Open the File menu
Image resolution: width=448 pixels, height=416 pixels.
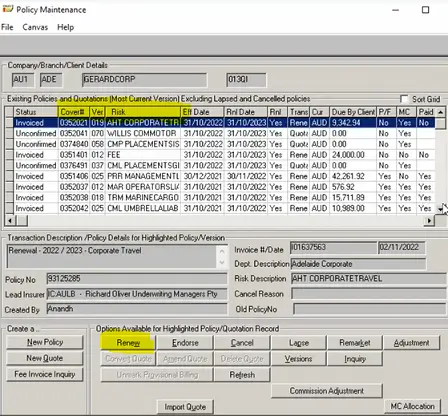point(7,27)
